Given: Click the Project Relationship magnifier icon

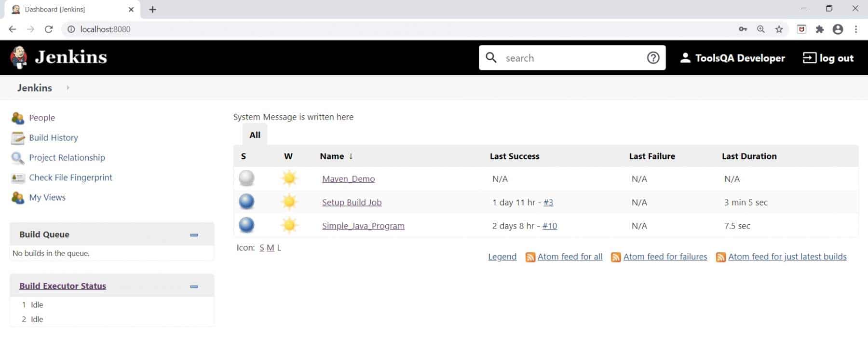Looking at the screenshot, I should 18,158.
